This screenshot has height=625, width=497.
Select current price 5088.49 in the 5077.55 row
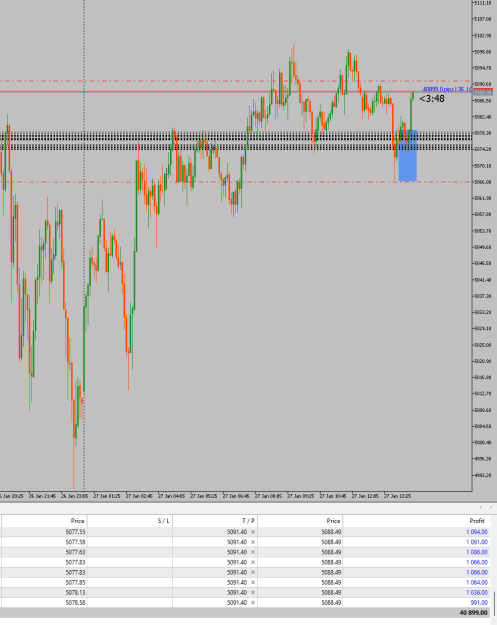331,532
